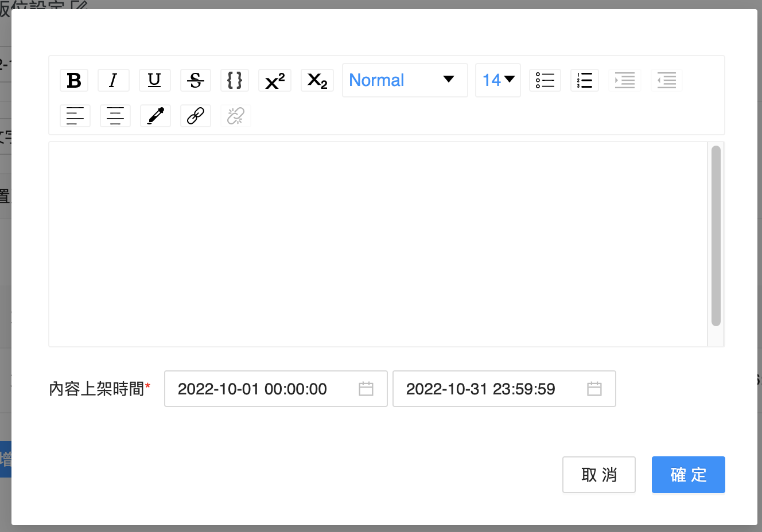Enable superscript formatting
Screen dimensions: 762x532
275,80
